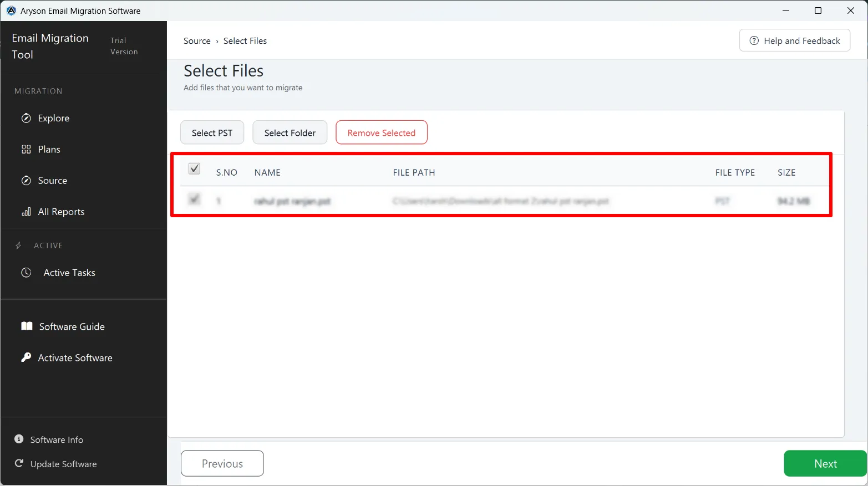Click the Trial Version label
The image size is (868, 486).
pyautogui.click(x=124, y=46)
